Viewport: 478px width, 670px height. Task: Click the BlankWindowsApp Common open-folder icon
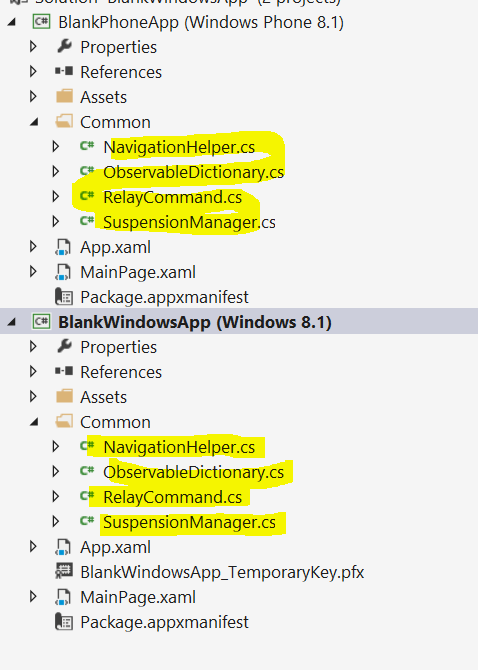64,422
